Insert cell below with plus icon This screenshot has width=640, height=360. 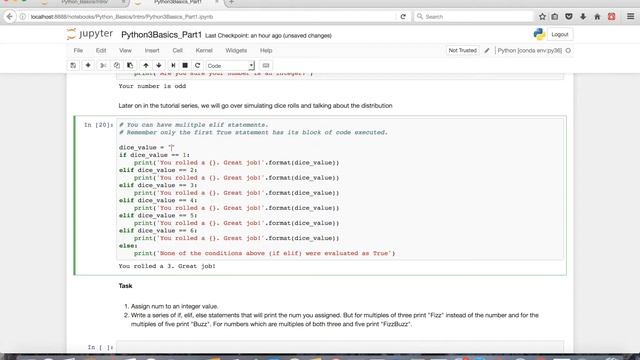click(88, 65)
